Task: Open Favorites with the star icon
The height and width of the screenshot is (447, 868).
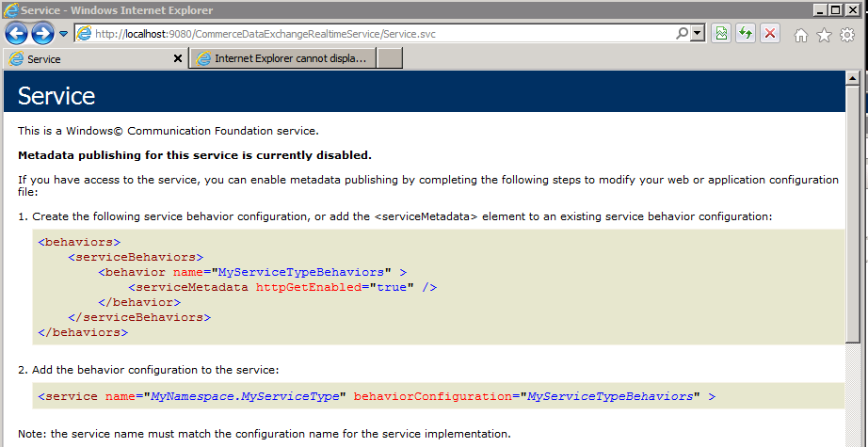Action: pyautogui.click(x=824, y=35)
